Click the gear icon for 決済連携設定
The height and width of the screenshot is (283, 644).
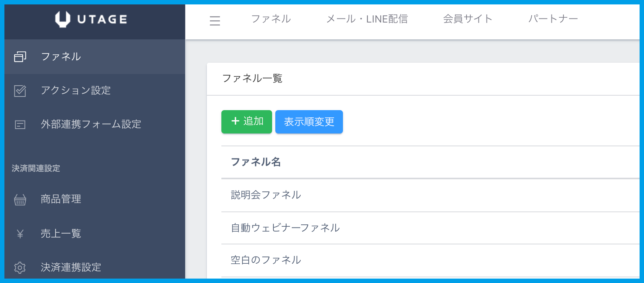pyautogui.click(x=20, y=267)
